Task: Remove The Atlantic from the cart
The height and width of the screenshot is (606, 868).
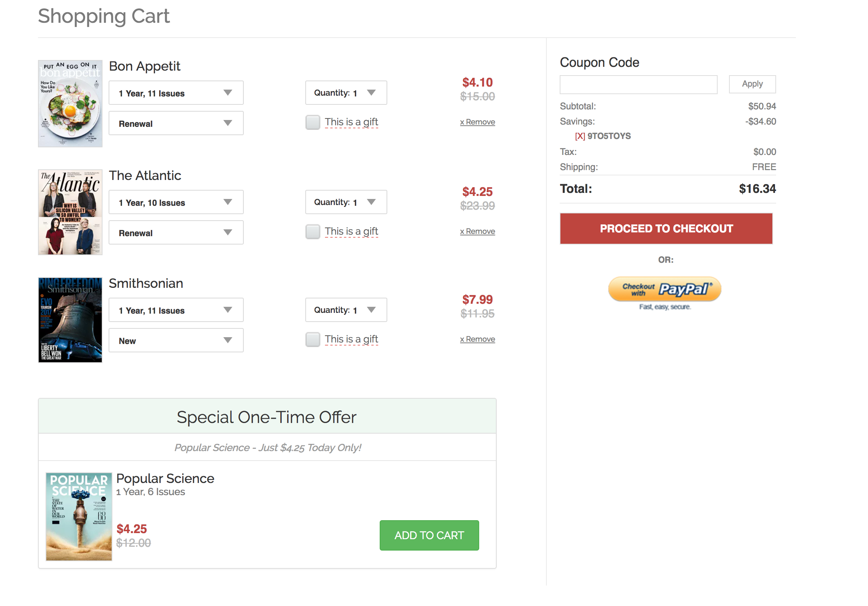Action: pos(477,231)
